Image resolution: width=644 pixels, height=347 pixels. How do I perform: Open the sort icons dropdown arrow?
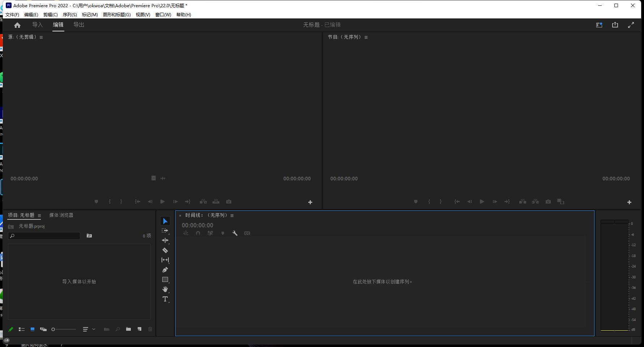[94, 329]
